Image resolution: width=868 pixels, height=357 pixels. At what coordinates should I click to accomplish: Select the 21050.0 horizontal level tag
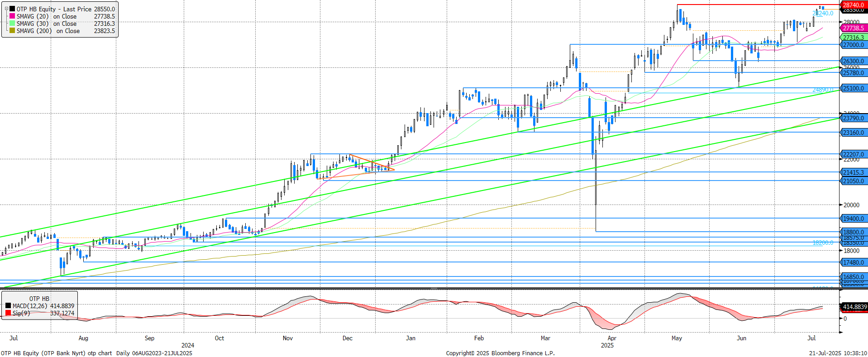[854, 181]
